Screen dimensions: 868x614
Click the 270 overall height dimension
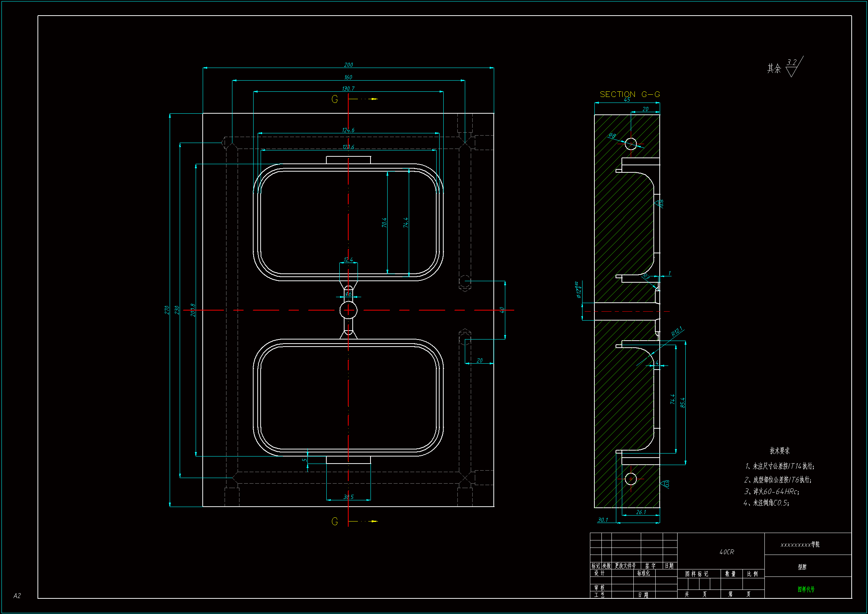[167, 310]
